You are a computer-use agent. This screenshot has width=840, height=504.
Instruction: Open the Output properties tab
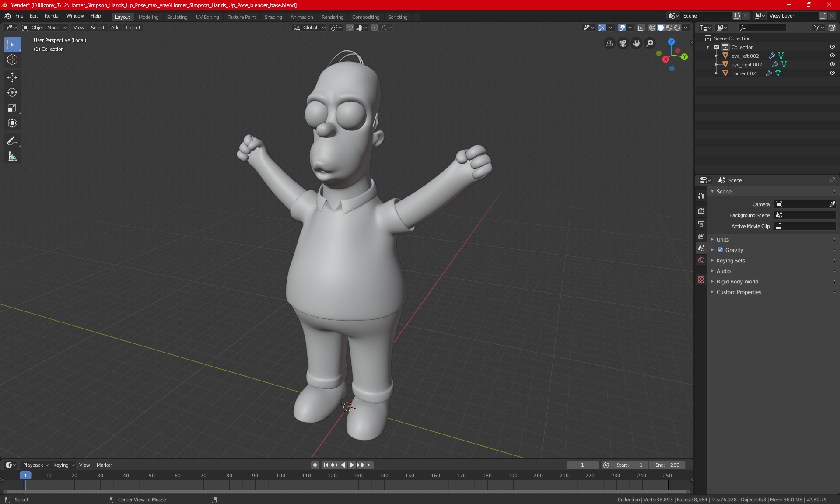[701, 223]
